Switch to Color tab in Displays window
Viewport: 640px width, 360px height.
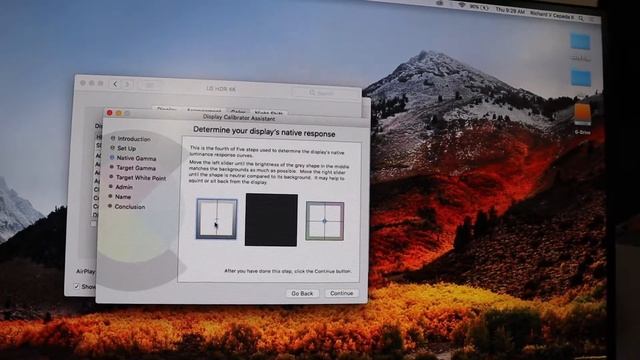(x=238, y=111)
